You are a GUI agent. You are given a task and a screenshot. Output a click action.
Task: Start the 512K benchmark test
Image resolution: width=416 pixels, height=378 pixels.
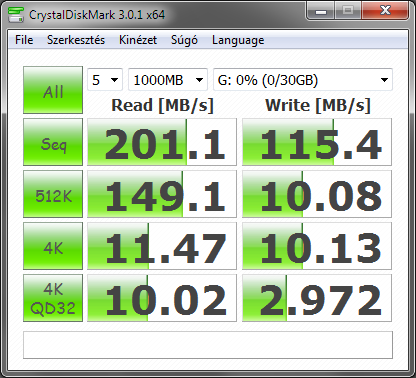click(x=53, y=194)
